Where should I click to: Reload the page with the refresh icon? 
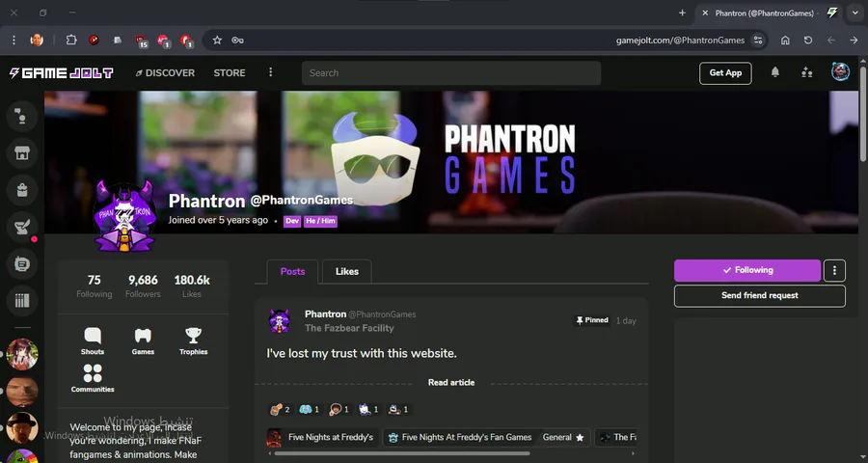(x=807, y=41)
